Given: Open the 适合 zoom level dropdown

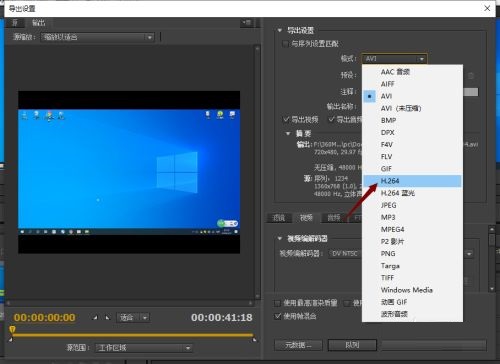Looking at the screenshot, I should click(133, 318).
